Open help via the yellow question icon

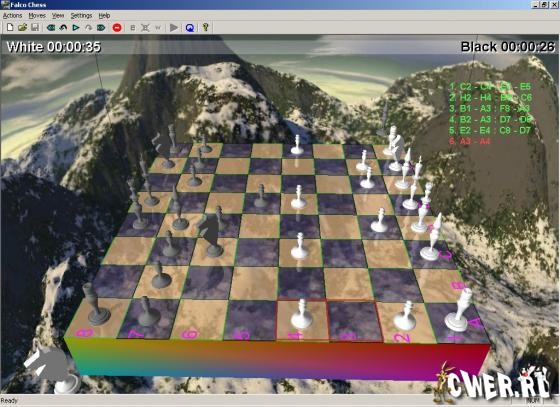(x=205, y=27)
